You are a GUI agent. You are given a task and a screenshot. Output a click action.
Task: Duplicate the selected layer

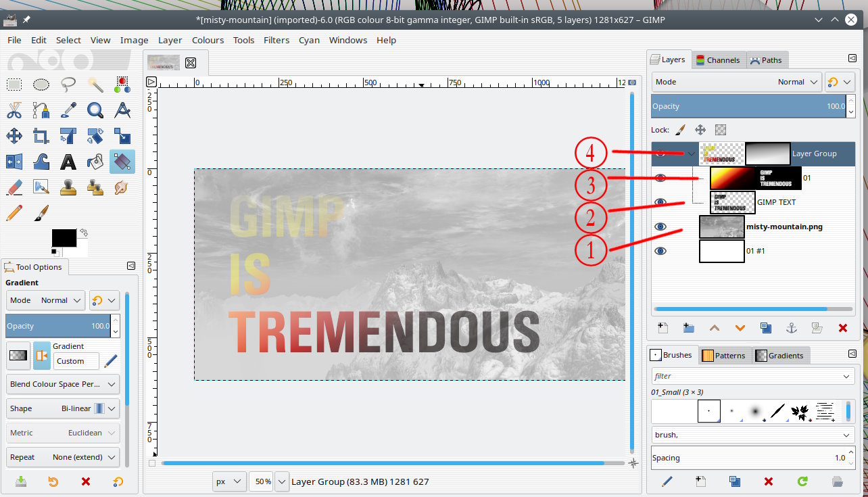click(766, 329)
